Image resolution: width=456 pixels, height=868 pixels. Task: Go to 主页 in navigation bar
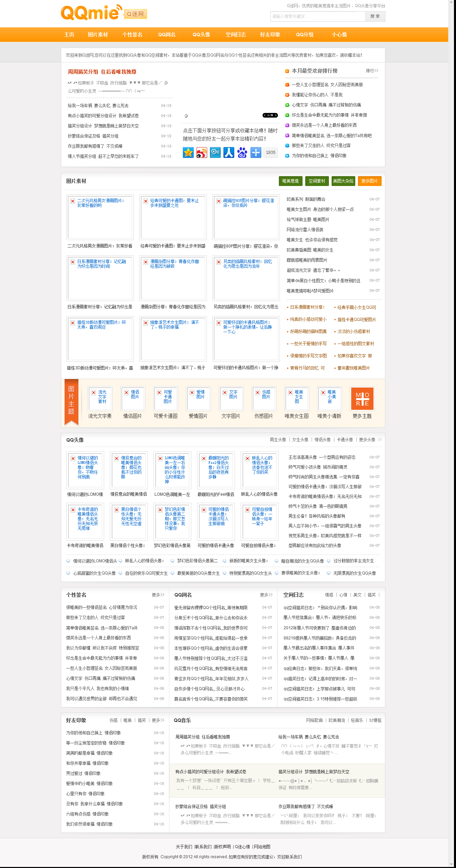coord(69,34)
